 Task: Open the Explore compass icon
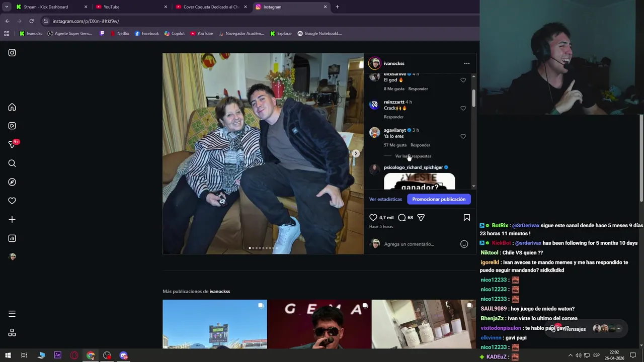click(x=12, y=182)
